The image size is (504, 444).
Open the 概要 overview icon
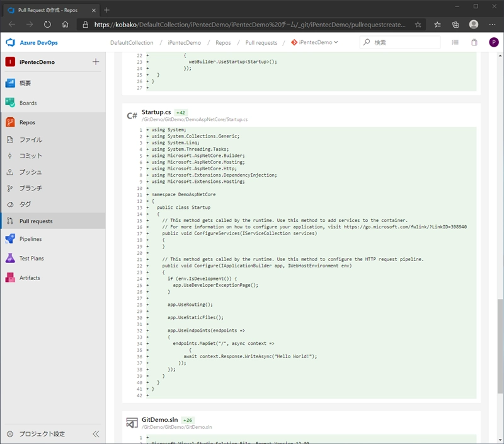click(x=10, y=83)
